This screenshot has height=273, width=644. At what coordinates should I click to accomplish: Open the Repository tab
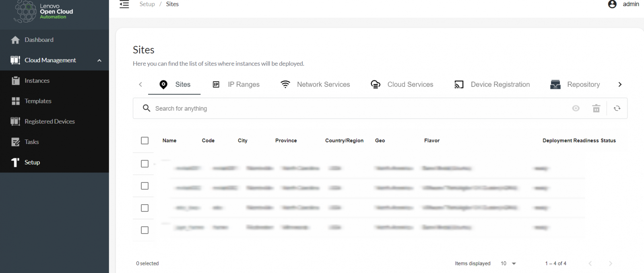pos(575,84)
